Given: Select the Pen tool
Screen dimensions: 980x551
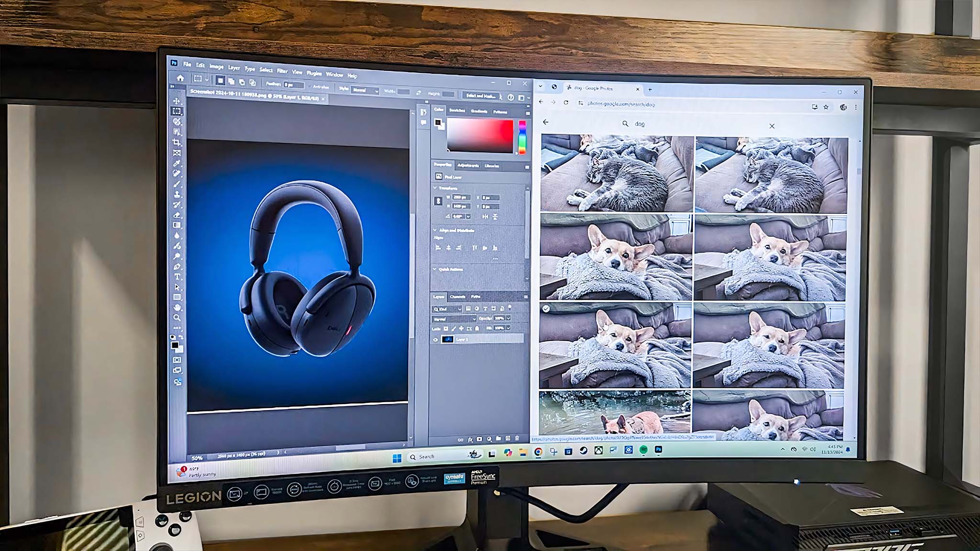Looking at the screenshot, I should point(177,266).
